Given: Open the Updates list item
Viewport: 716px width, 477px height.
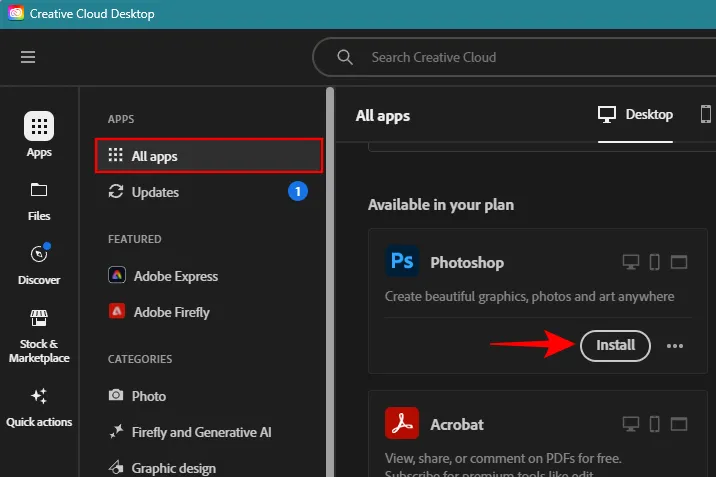Looking at the screenshot, I should click(x=209, y=192).
